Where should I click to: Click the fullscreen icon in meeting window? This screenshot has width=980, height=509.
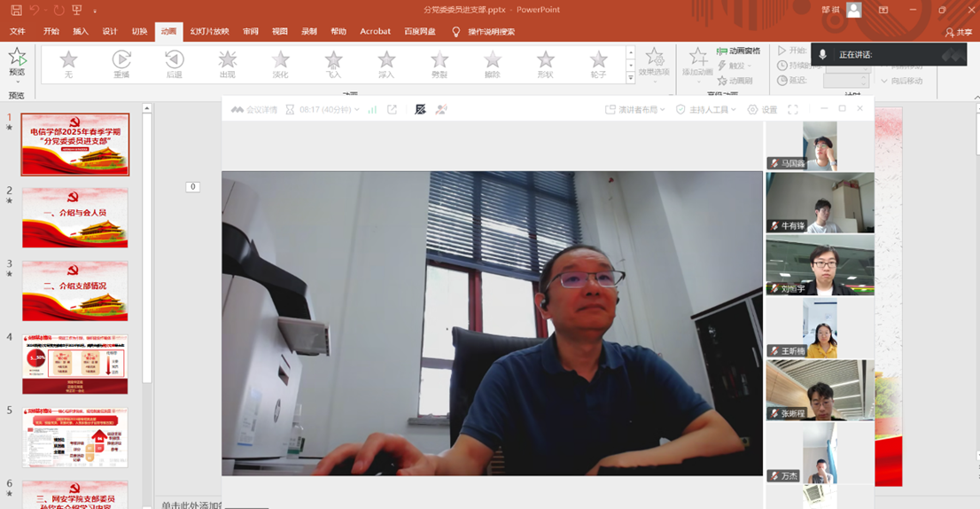tap(793, 109)
